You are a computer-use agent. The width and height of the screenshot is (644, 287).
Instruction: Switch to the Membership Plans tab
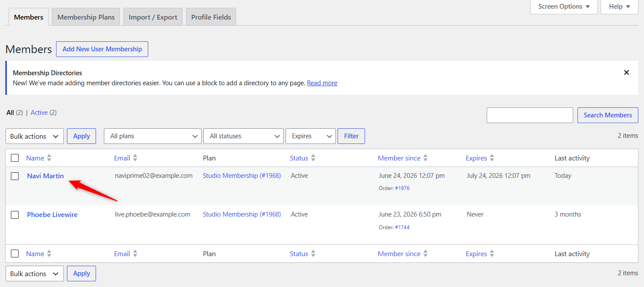[x=86, y=17]
